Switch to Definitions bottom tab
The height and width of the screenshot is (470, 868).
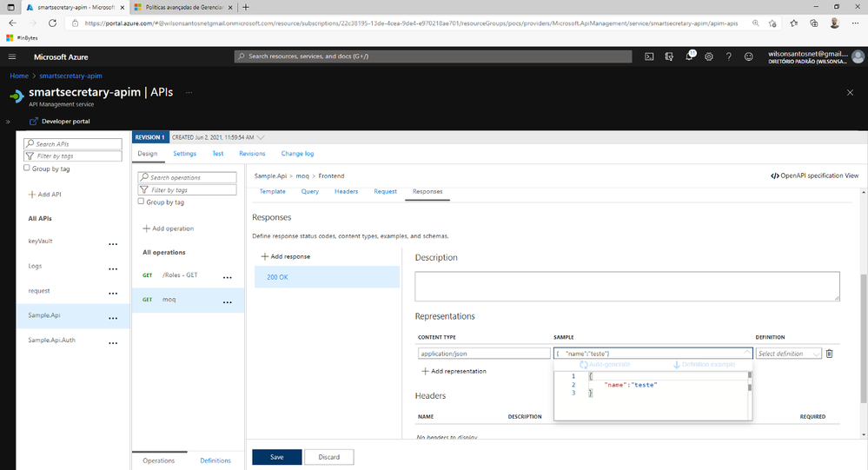215,460
